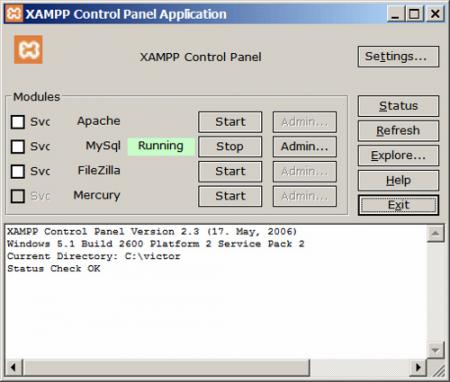
Task: Open the MySql Admin button
Action: [x=305, y=147]
